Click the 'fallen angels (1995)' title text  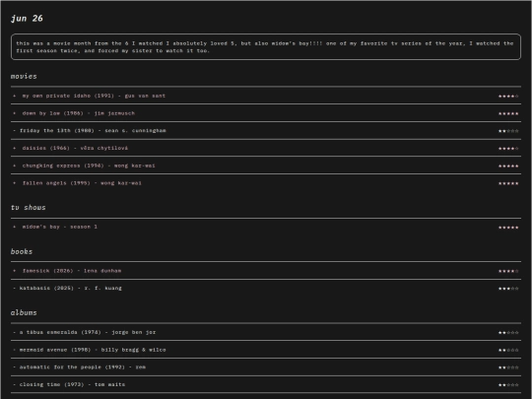click(x=56, y=183)
